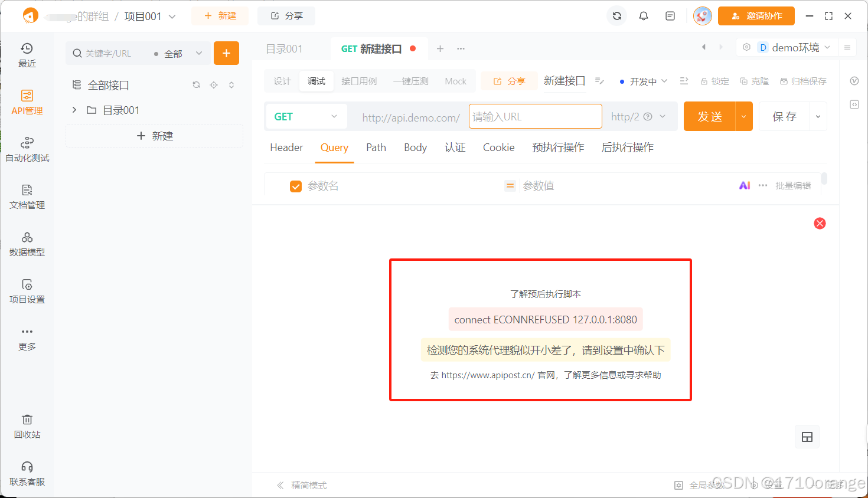This screenshot has height=498, width=868.
Task: Click the sync/refresh icon in the title bar
Action: pos(616,16)
